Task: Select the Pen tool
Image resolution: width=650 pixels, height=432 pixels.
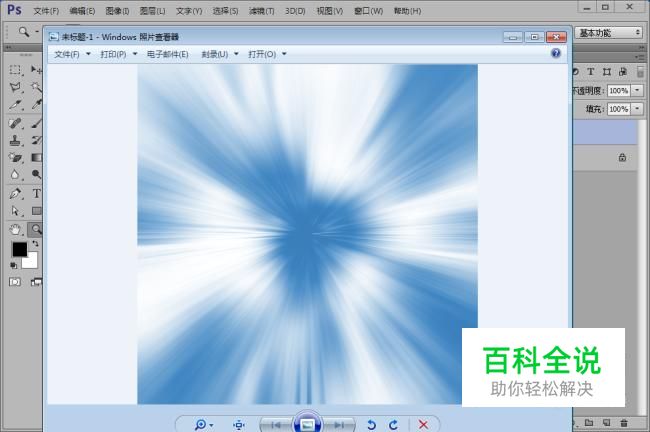Action: pyautogui.click(x=15, y=193)
